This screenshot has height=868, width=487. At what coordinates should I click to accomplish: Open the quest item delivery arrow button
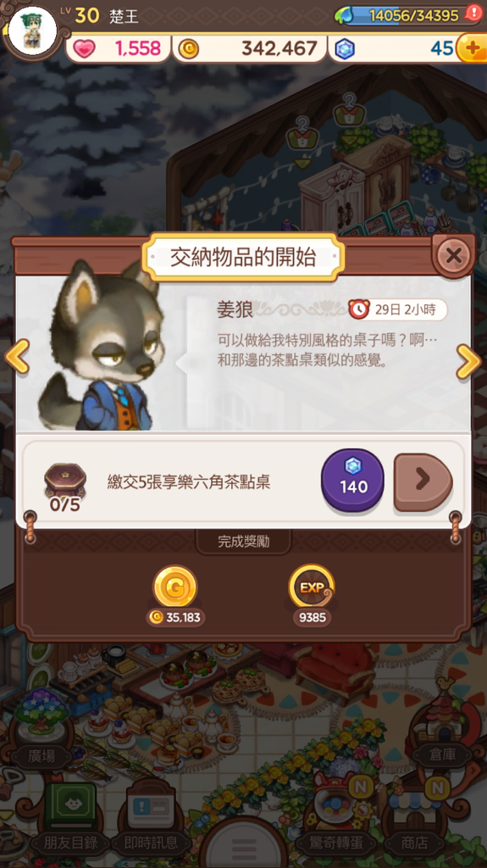tap(423, 481)
